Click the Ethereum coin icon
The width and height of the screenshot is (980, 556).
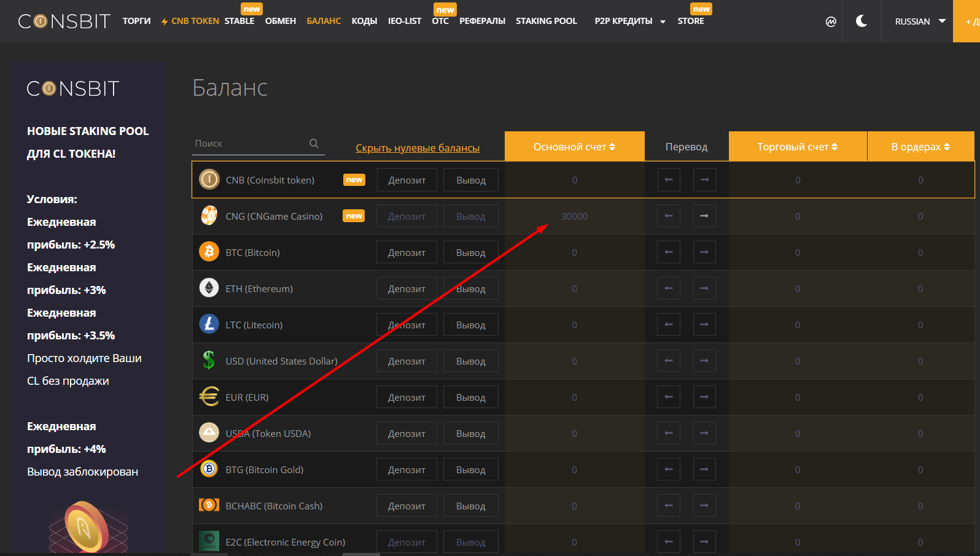coord(209,288)
